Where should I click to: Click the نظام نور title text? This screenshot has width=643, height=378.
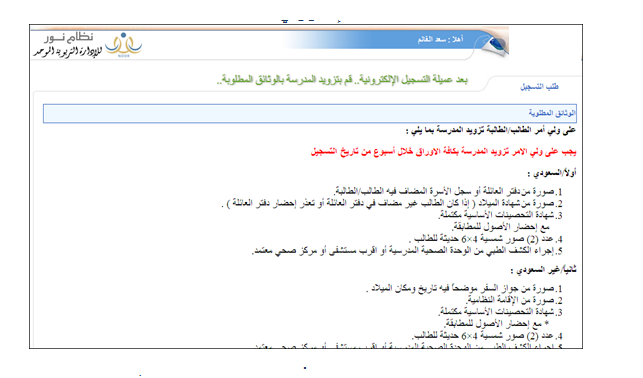click(69, 37)
